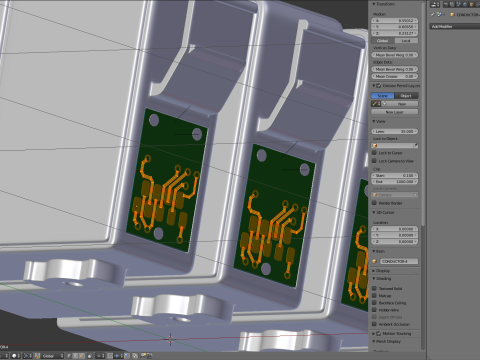Image resolution: width=480 pixels, height=360 pixels.
Task: Expand the Motion Tracking panel
Action: [x=374, y=333]
